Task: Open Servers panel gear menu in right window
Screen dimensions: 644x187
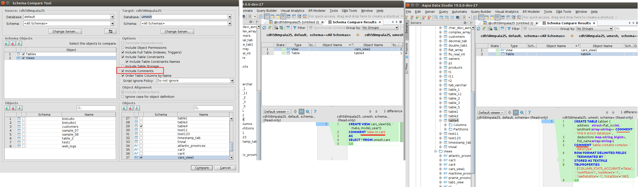Action: click(x=466, y=23)
